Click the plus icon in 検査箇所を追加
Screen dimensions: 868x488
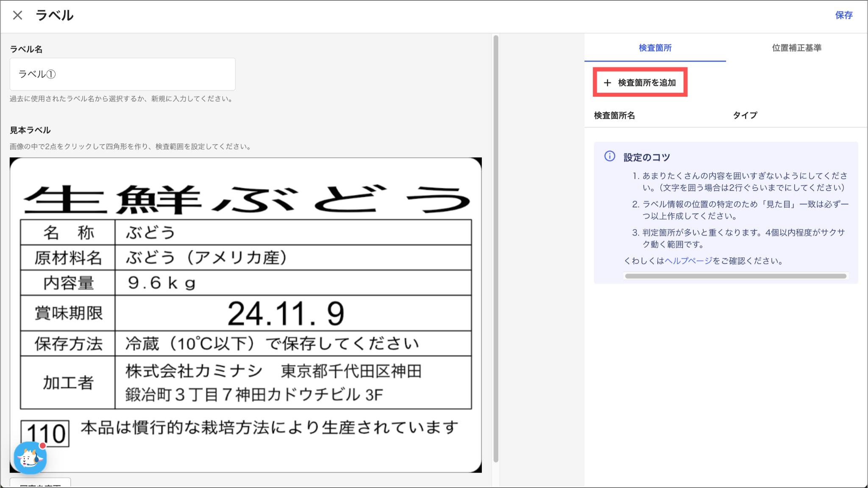pyautogui.click(x=607, y=83)
